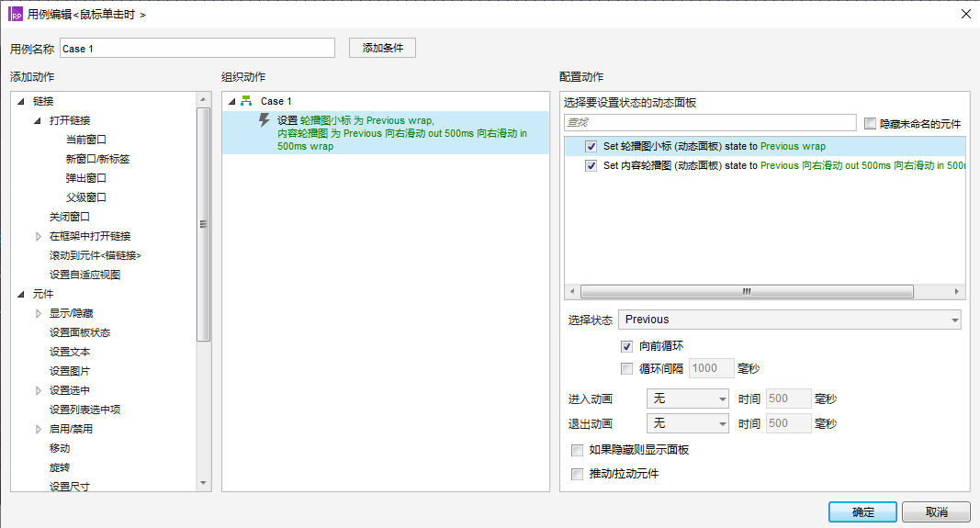The width and height of the screenshot is (980, 528).
Task: Collapse Case 1 in 组织动作 panel
Action: pyautogui.click(x=231, y=101)
